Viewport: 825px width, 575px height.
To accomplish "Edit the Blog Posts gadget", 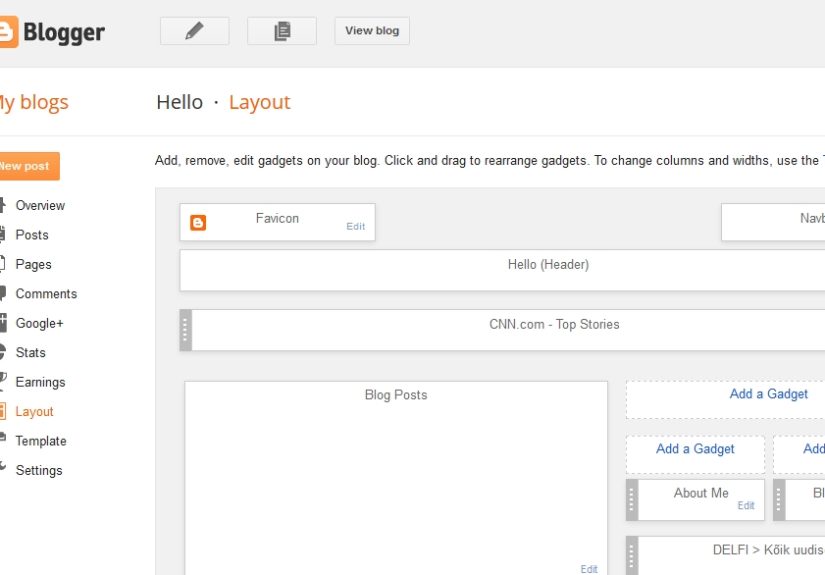I will click(589, 569).
